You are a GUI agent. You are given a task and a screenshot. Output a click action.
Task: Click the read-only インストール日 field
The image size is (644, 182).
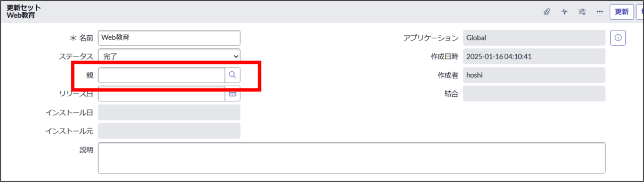(x=169, y=112)
